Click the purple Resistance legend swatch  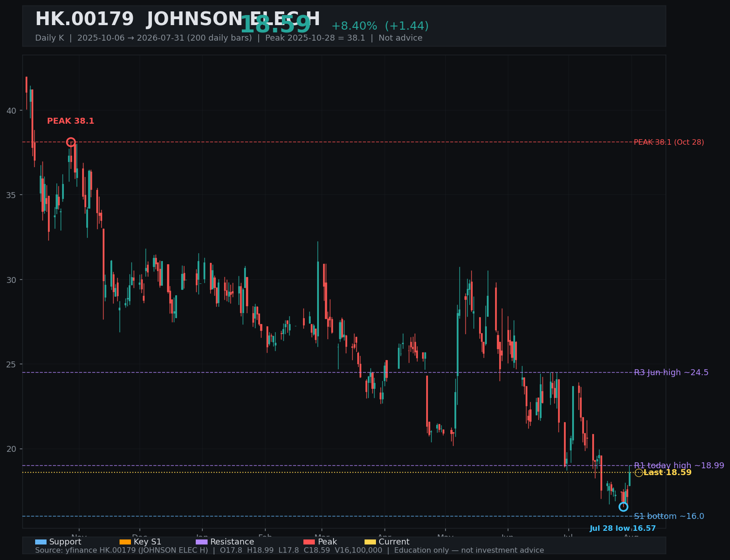click(x=202, y=542)
